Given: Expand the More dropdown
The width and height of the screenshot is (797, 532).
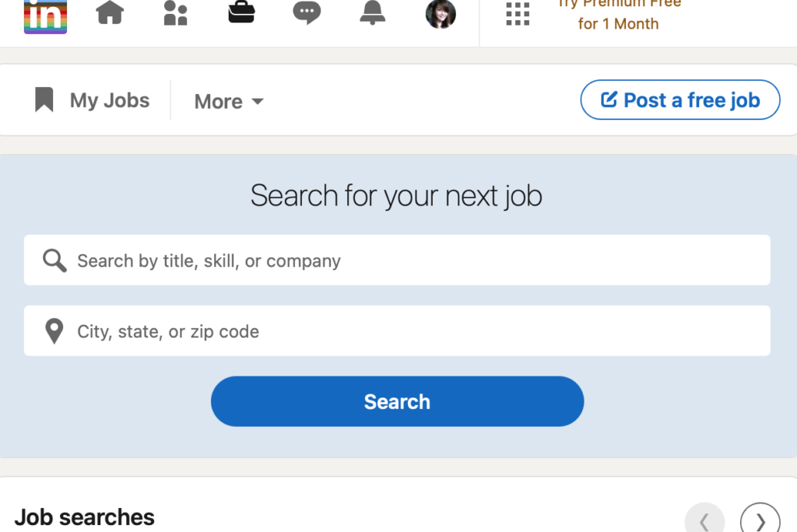Looking at the screenshot, I should (x=230, y=102).
